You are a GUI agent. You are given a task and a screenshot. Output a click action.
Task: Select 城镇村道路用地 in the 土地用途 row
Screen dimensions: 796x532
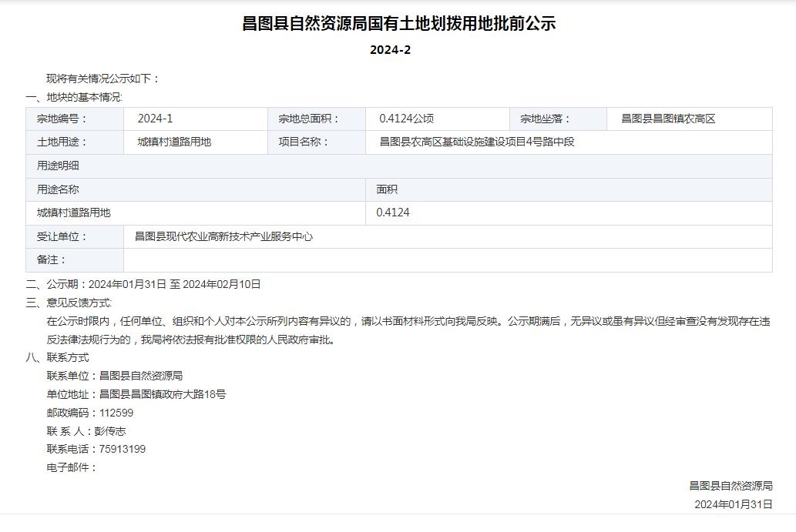[x=174, y=142]
